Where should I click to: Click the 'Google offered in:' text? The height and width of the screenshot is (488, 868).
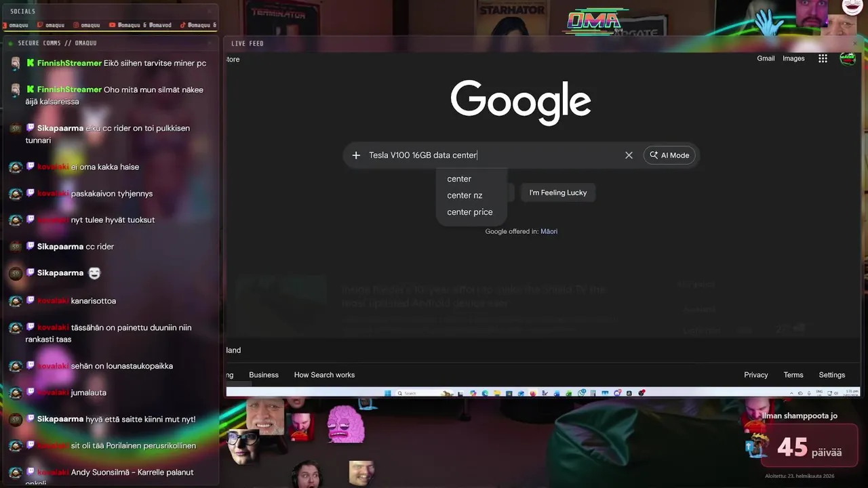512,231
